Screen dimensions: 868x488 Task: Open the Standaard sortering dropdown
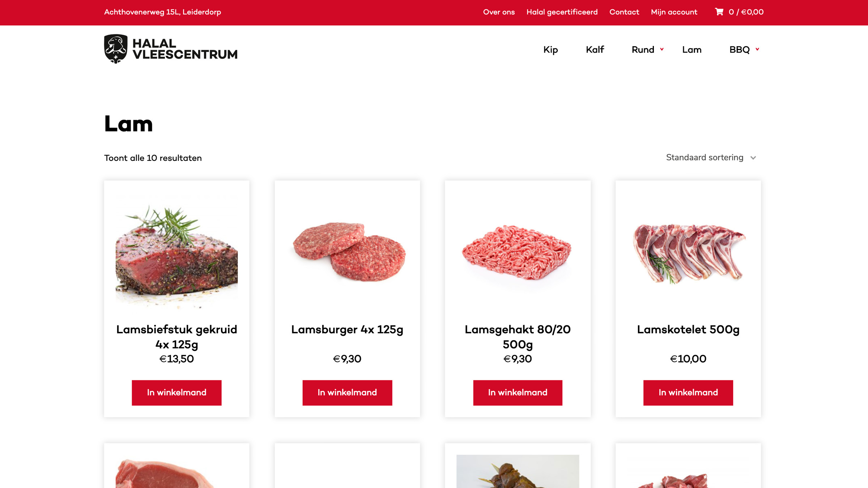pyautogui.click(x=711, y=158)
